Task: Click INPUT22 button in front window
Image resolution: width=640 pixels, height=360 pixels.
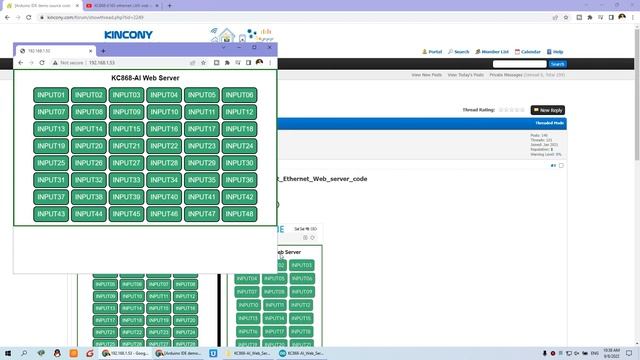Action: (x=164, y=146)
